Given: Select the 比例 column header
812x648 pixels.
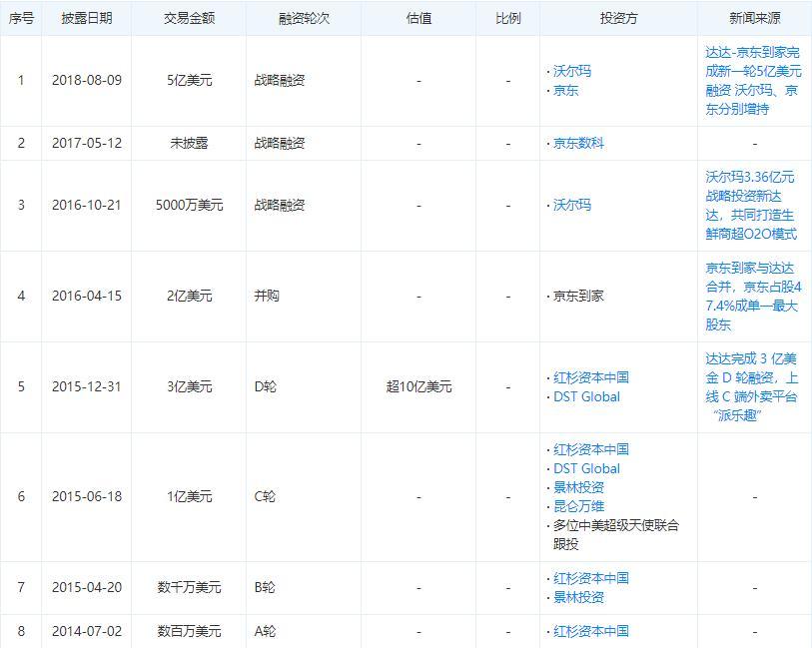Looking at the screenshot, I should [508, 18].
